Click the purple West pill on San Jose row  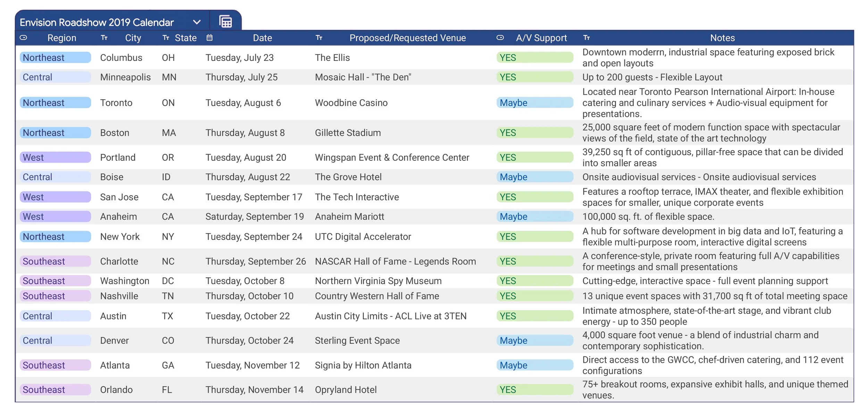[x=55, y=197]
